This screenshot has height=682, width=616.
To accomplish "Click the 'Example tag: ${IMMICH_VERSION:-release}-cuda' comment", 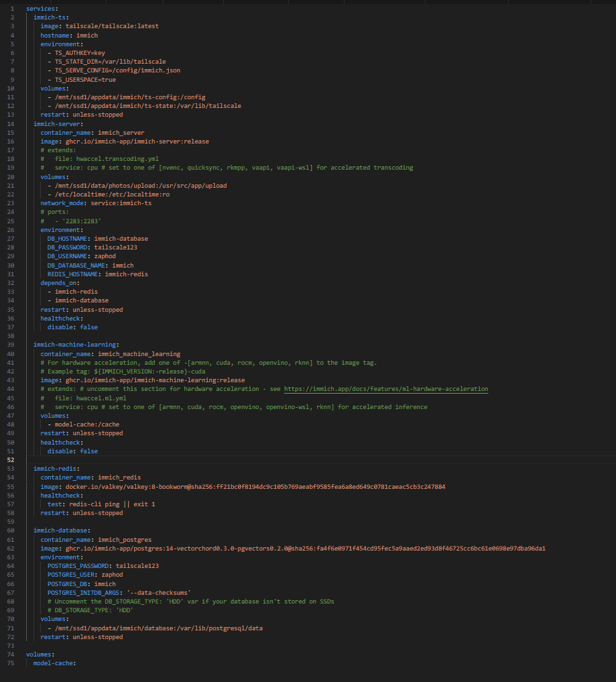I will click(x=123, y=372).
